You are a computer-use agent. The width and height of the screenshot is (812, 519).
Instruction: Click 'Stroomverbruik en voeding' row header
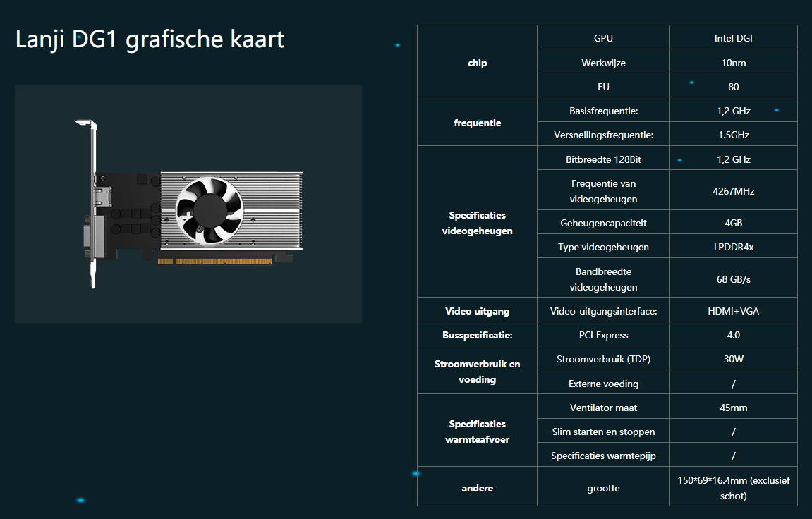point(477,370)
